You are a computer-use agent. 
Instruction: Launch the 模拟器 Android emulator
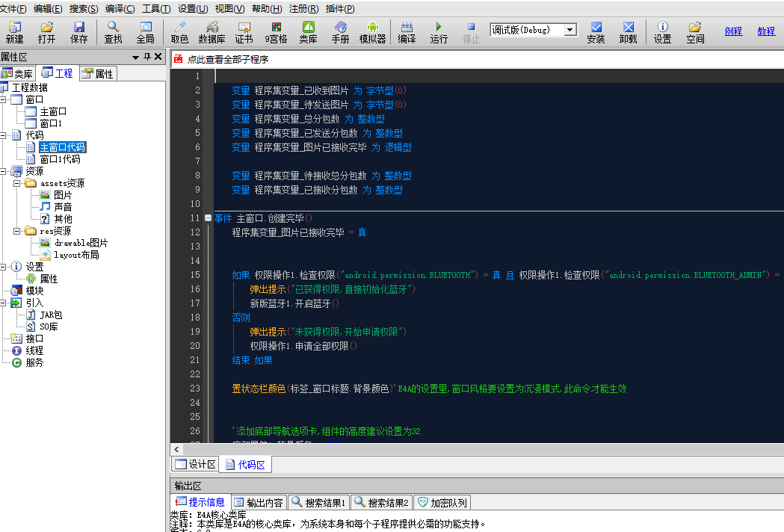coord(372,32)
